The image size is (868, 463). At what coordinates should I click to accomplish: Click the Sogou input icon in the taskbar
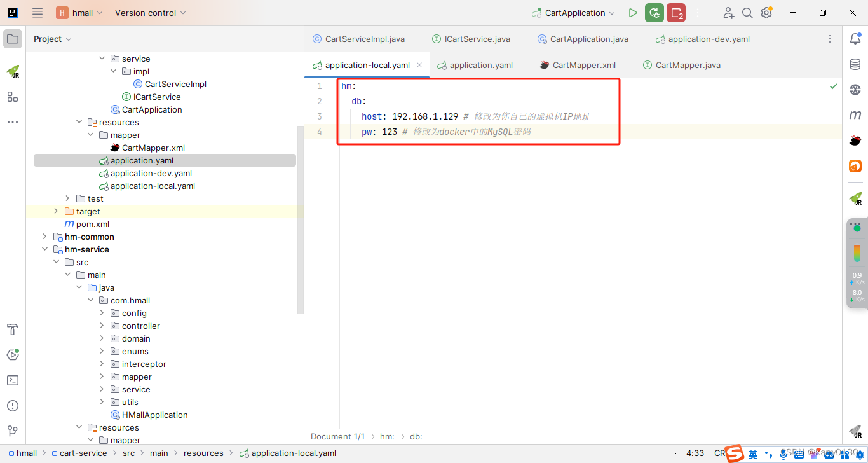point(735,453)
